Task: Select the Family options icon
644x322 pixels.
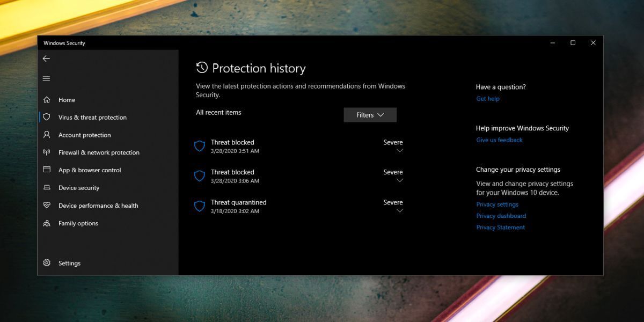Action: click(47, 223)
